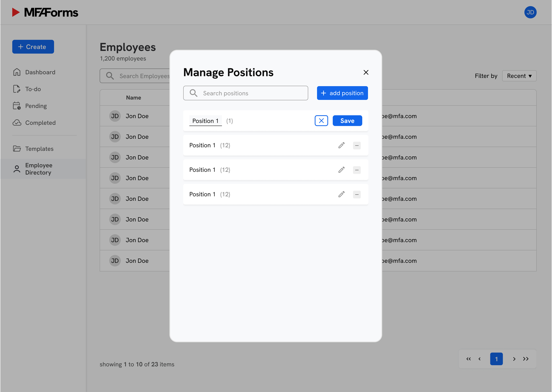Click the Create button

33,47
